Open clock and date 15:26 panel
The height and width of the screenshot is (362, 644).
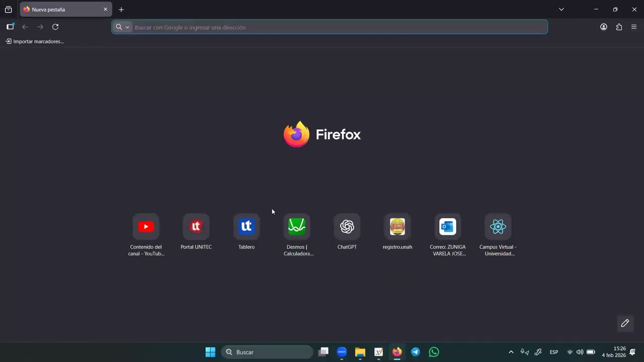pos(614,352)
